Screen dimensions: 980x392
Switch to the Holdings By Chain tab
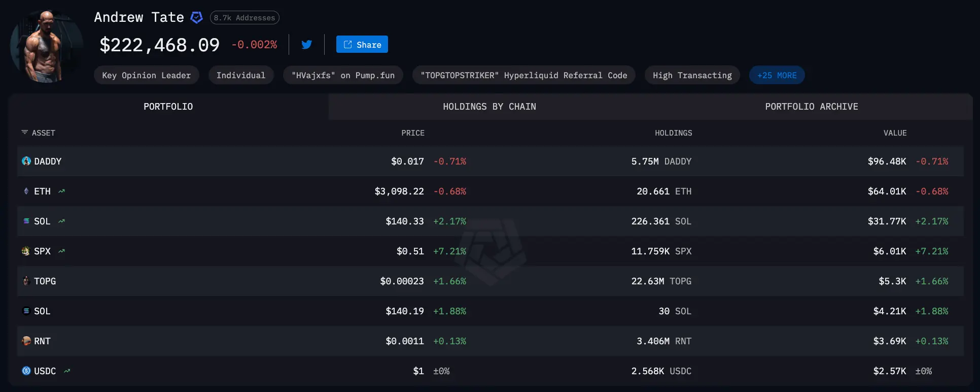coord(489,107)
